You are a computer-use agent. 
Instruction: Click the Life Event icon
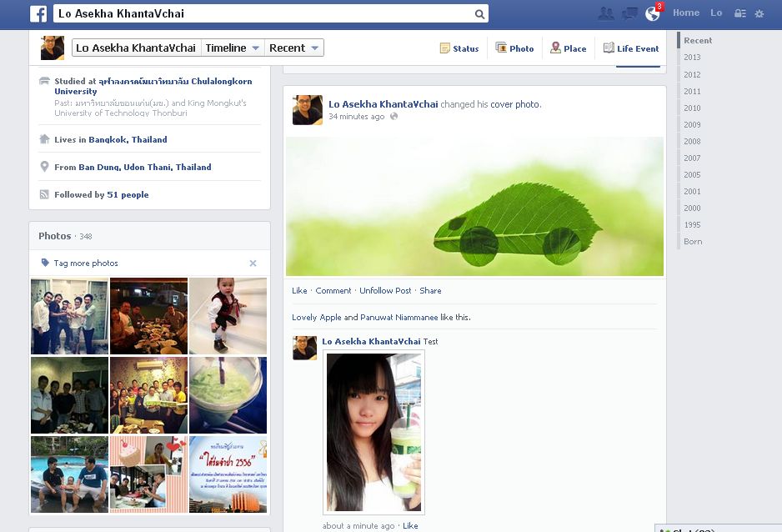click(609, 48)
